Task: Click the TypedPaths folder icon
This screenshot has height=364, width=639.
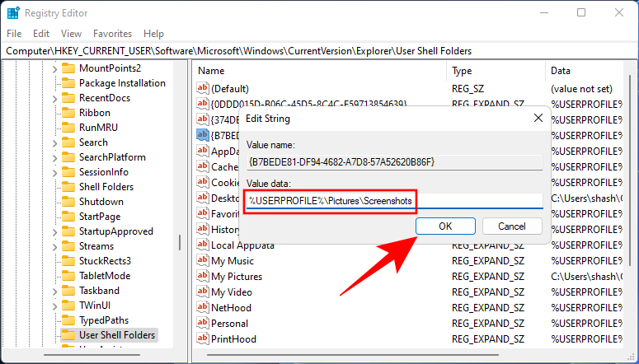Action: click(68, 320)
